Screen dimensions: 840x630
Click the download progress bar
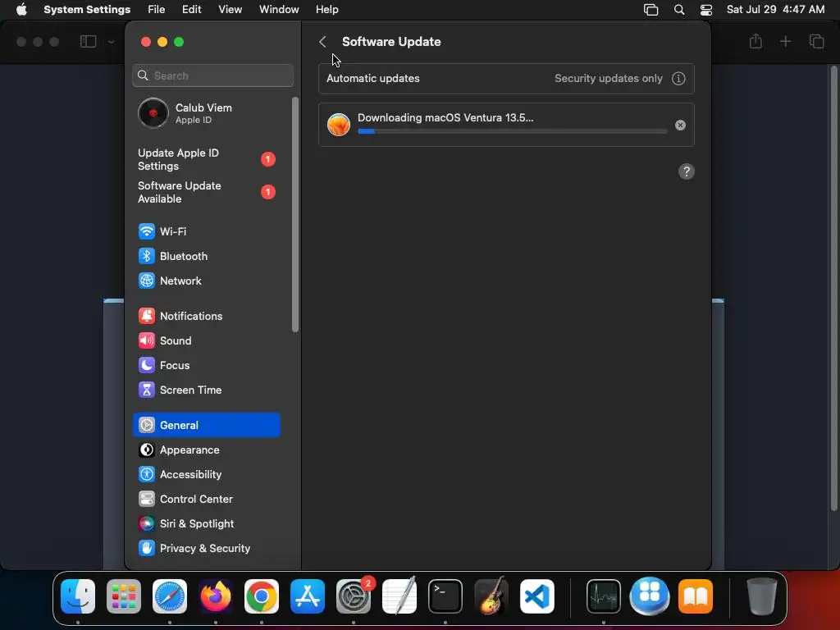(x=512, y=131)
